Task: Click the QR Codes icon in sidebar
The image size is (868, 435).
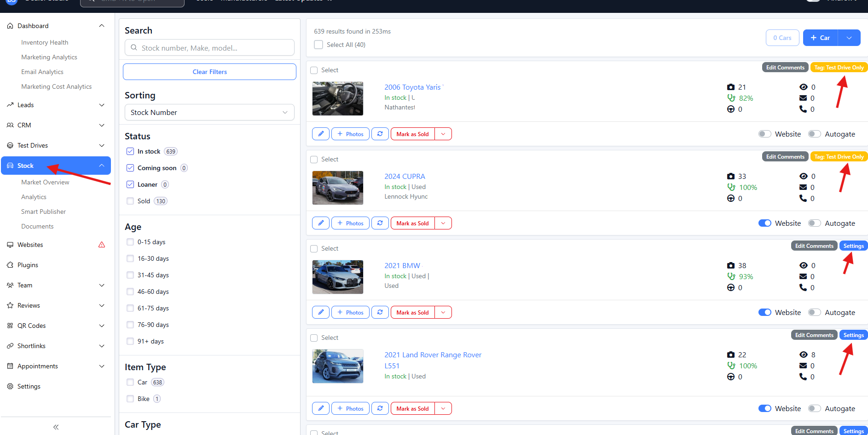Action: pos(10,326)
